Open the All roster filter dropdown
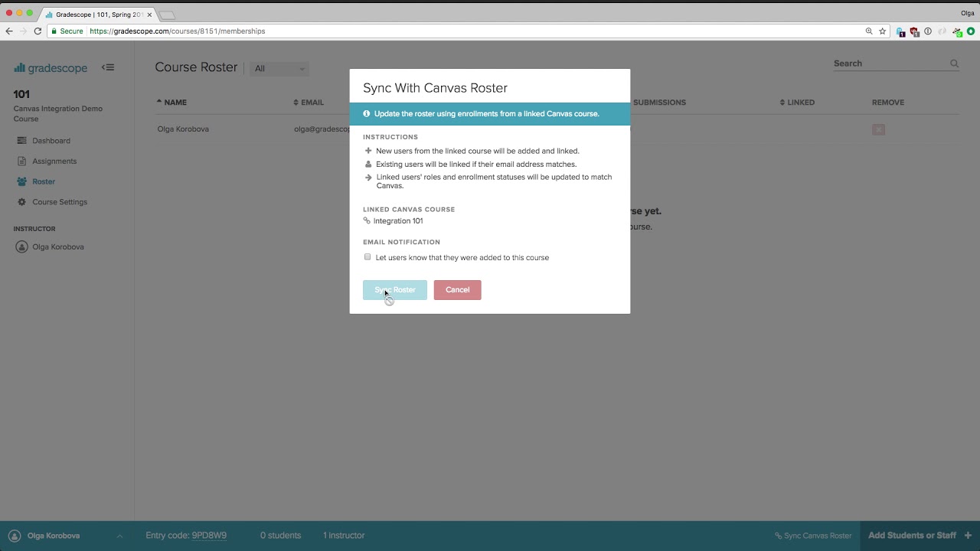The image size is (980, 551). click(x=279, y=69)
